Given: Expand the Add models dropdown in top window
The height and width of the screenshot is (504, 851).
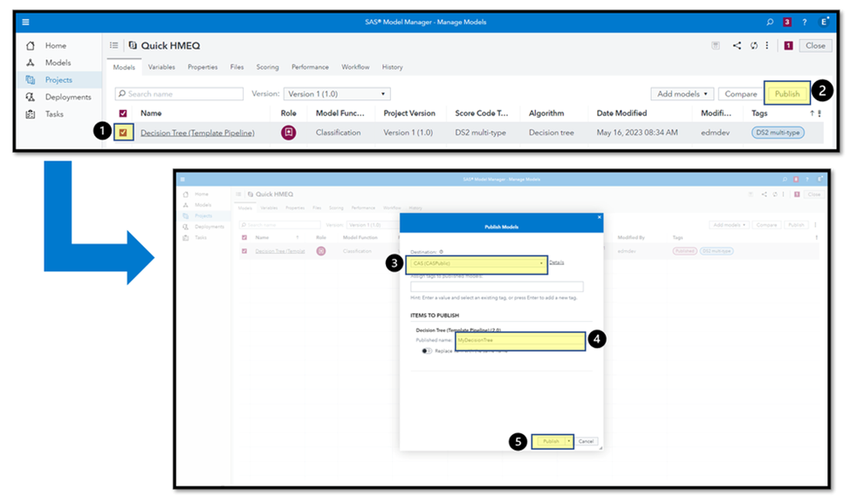Looking at the screenshot, I should (x=683, y=94).
